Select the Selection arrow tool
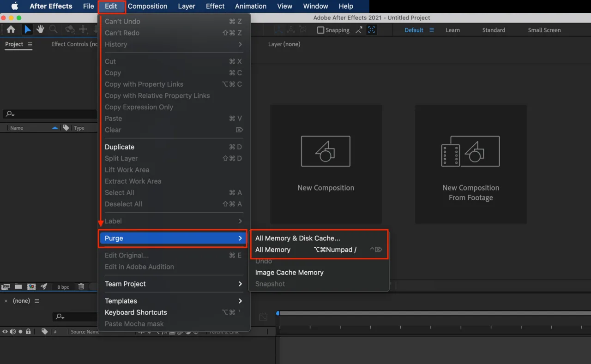Viewport: 591px width, 364px height. (28, 30)
